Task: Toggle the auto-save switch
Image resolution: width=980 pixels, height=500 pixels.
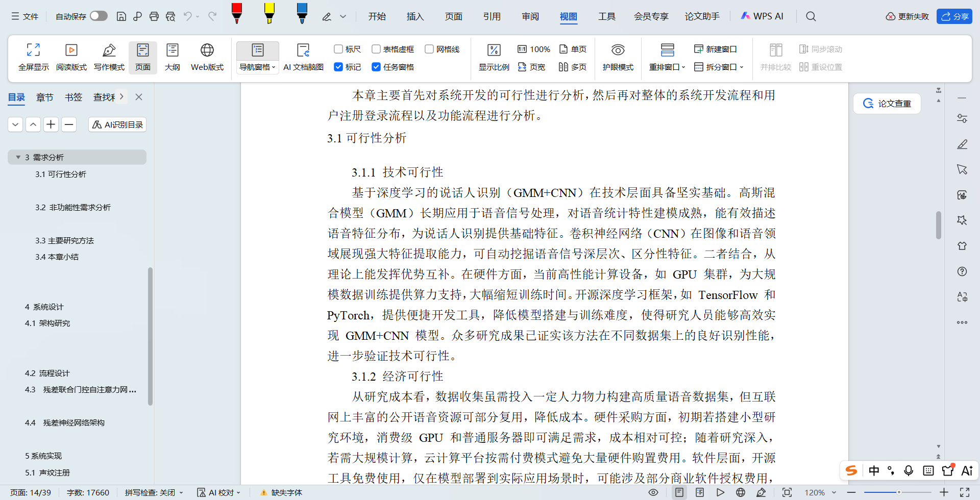Action: [x=99, y=16]
